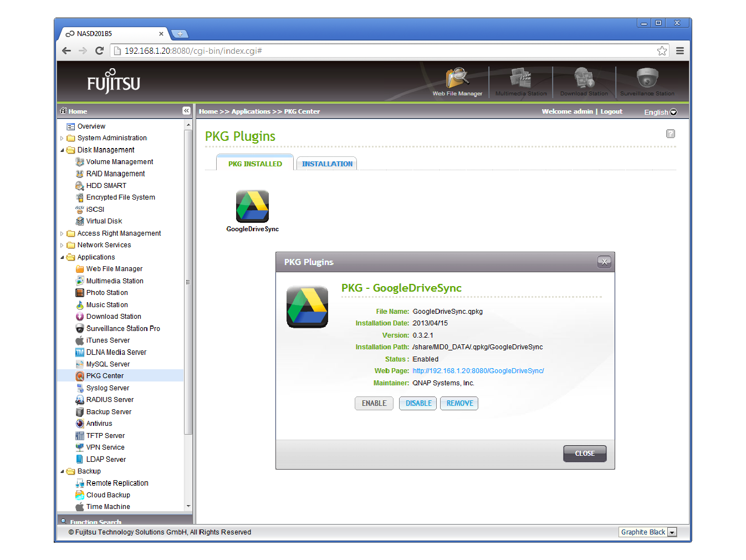This screenshot has width=746, height=560.
Task: Open the Graphite Black theme dropdown
Action: [648, 532]
